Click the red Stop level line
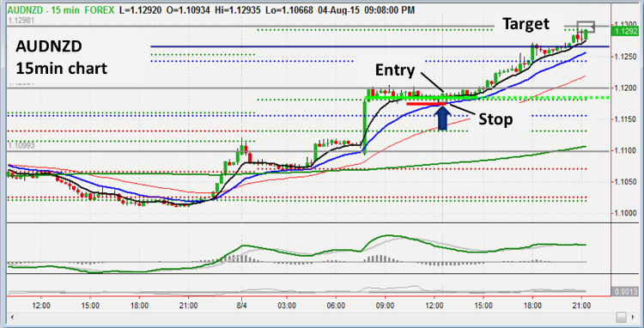 coord(426,104)
